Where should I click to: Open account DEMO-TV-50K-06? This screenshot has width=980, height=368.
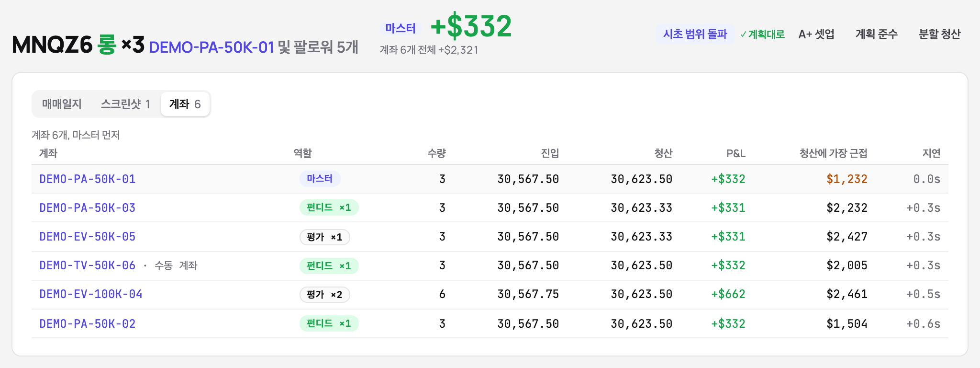(88, 265)
